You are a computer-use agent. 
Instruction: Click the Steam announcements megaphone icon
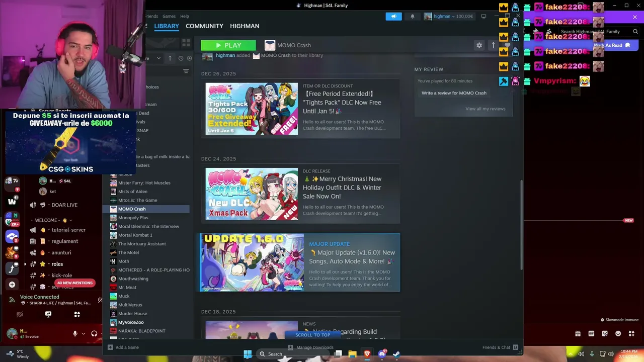[393, 17]
